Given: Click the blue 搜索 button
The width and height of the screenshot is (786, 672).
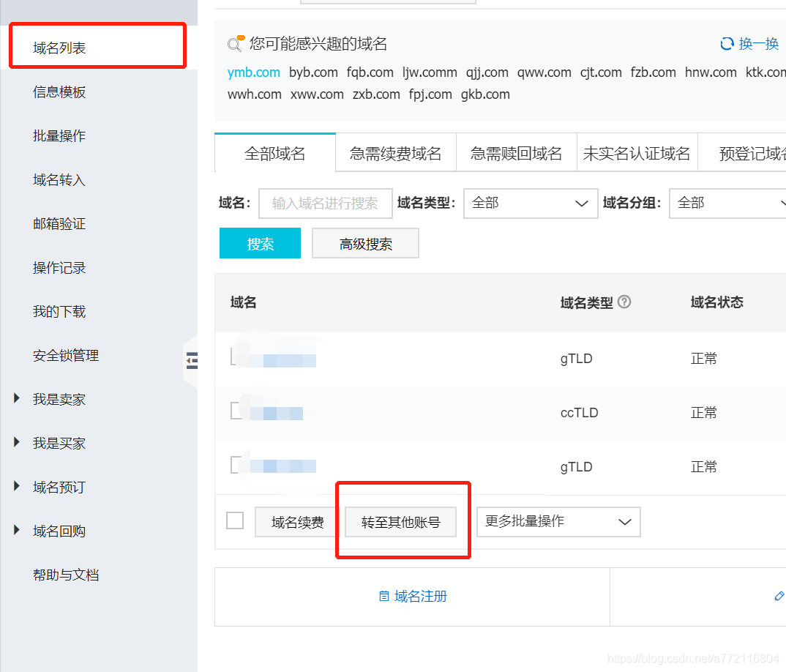Looking at the screenshot, I should tap(260, 243).
